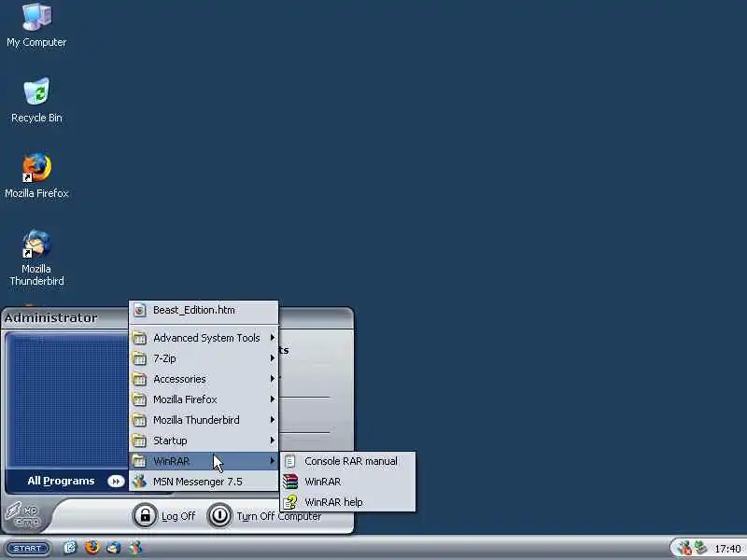Click the Console RAR manual document icon
The image size is (747, 560).
coord(289,461)
